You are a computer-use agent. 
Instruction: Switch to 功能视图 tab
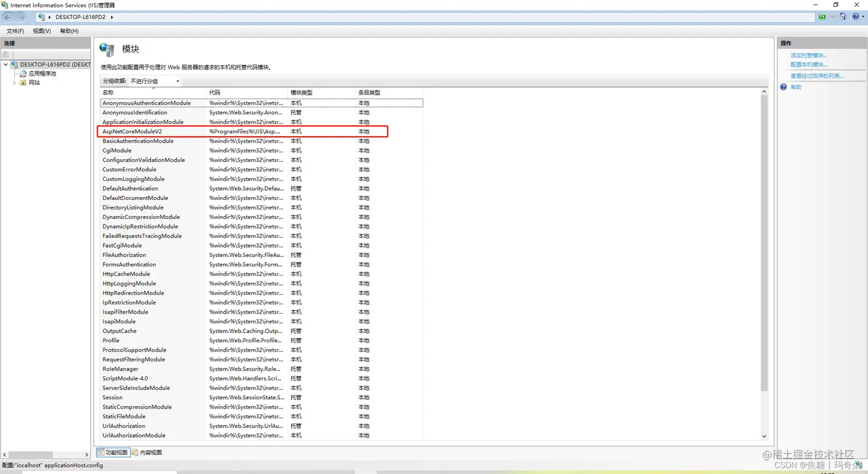(x=113, y=453)
